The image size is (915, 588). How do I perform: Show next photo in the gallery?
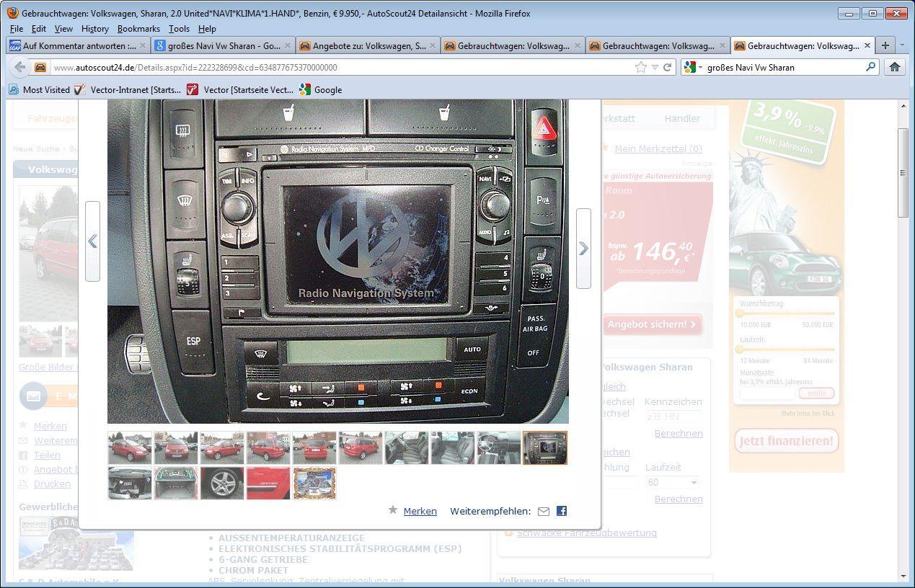[x=583, y=249]
